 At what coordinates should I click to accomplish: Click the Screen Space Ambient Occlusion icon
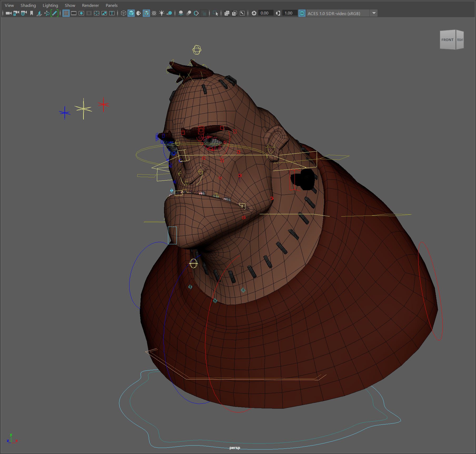(181, 13)
